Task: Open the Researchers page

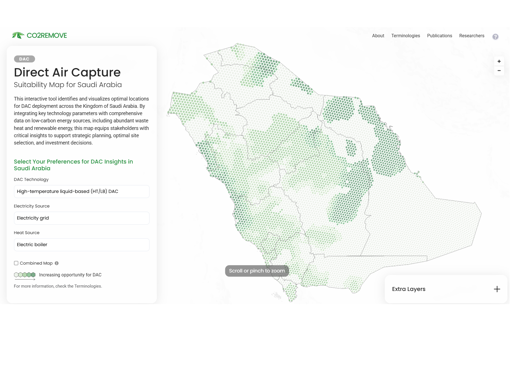Action: pos(471,36)
